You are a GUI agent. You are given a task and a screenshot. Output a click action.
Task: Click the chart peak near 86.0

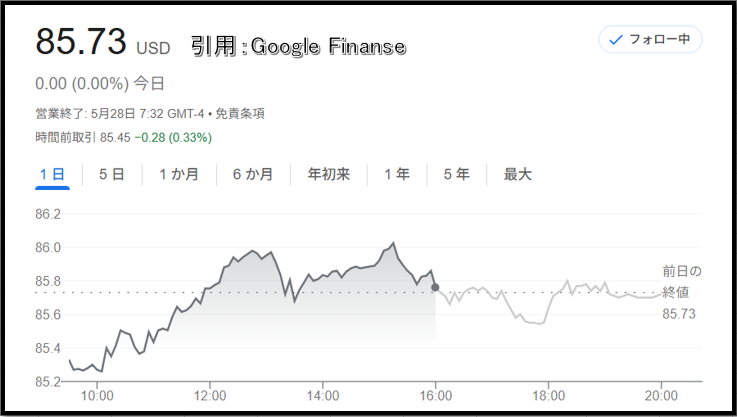click(393, 243)
